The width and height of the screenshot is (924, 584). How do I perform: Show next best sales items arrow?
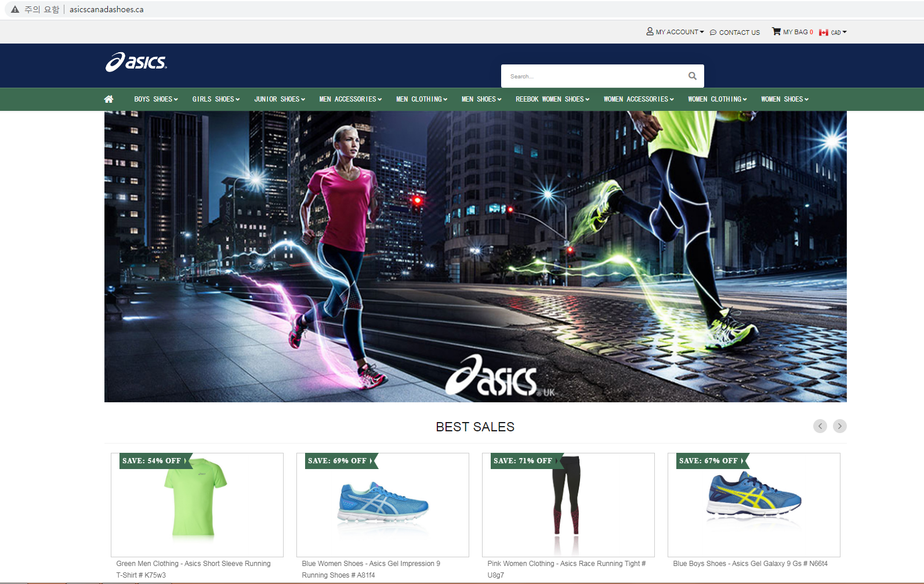pos(840,426)
